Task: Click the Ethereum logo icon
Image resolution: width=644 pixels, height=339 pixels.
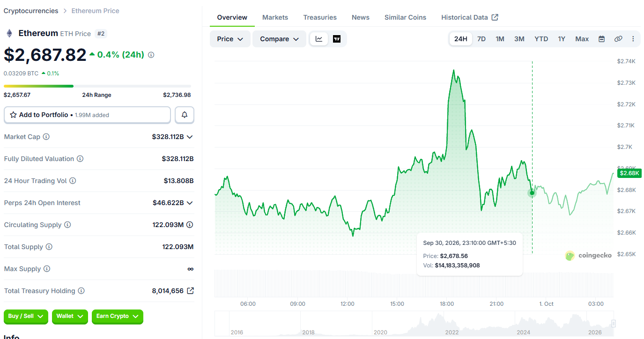Action: point(9,33)
